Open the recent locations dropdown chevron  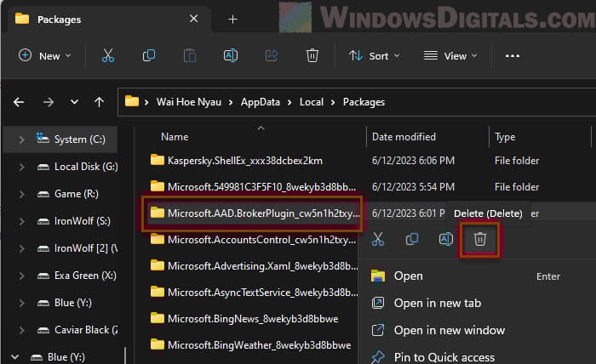tap(75, 102)
